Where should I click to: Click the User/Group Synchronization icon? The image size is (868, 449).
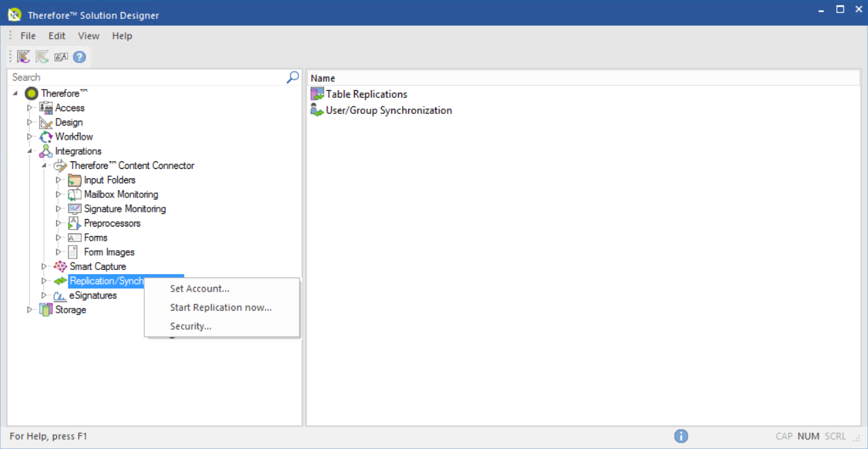tap(317, 110)
